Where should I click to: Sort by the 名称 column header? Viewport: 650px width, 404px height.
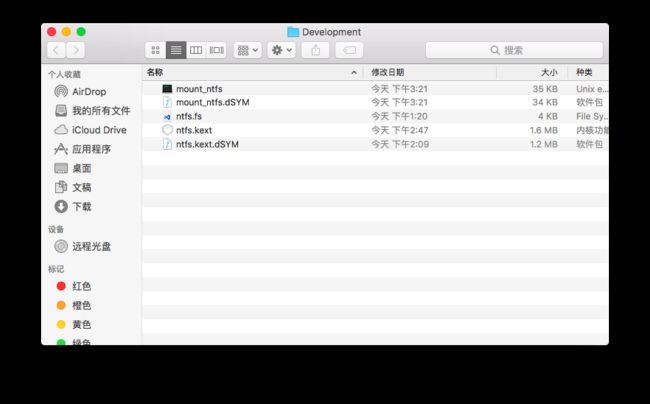point(252,73)
